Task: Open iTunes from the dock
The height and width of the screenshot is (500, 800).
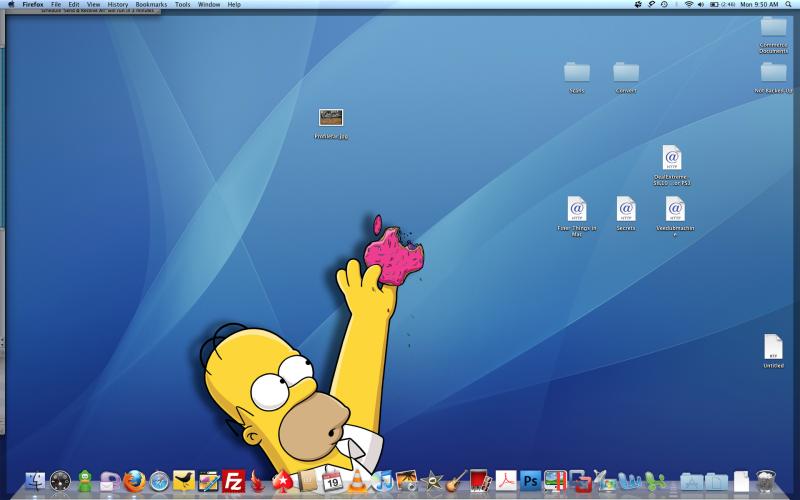Action: click(382, 481)
